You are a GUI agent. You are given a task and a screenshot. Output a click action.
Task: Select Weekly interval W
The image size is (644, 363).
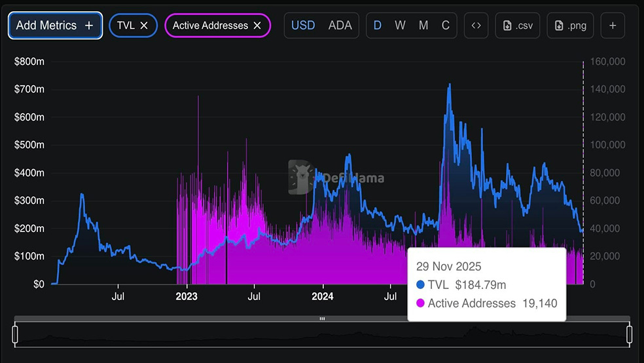point(400,26)
